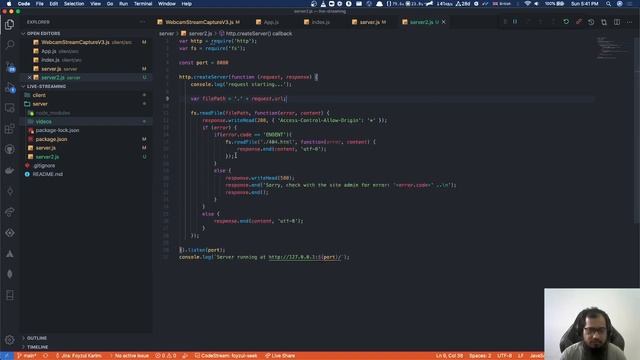Click the UTF-8 encoding selector in status bar

tap(504, 356)
